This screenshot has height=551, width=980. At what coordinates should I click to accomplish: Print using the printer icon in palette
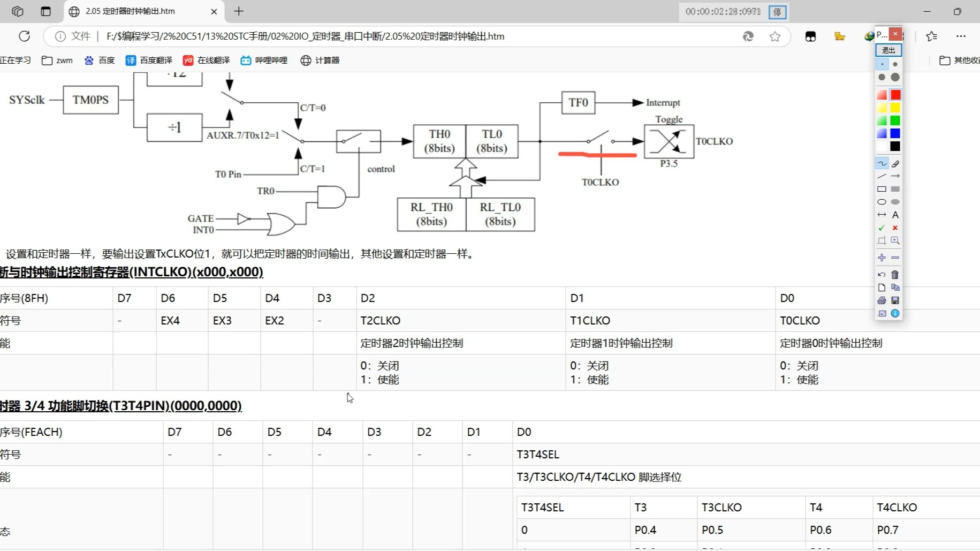(882, 300)
